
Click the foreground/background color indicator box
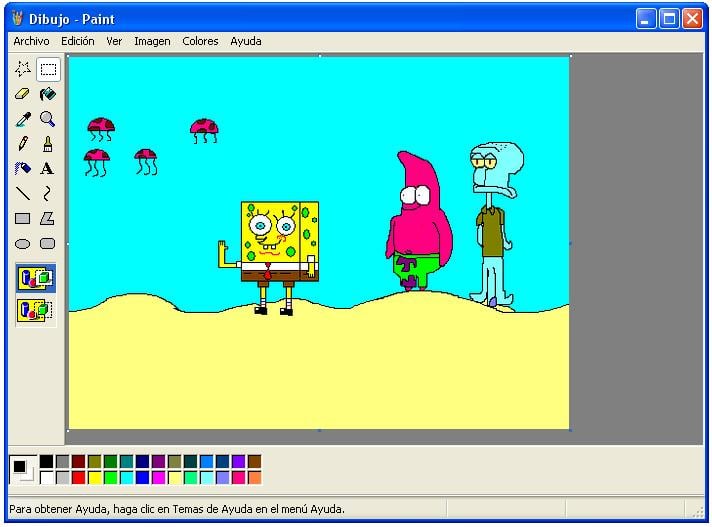23,469
